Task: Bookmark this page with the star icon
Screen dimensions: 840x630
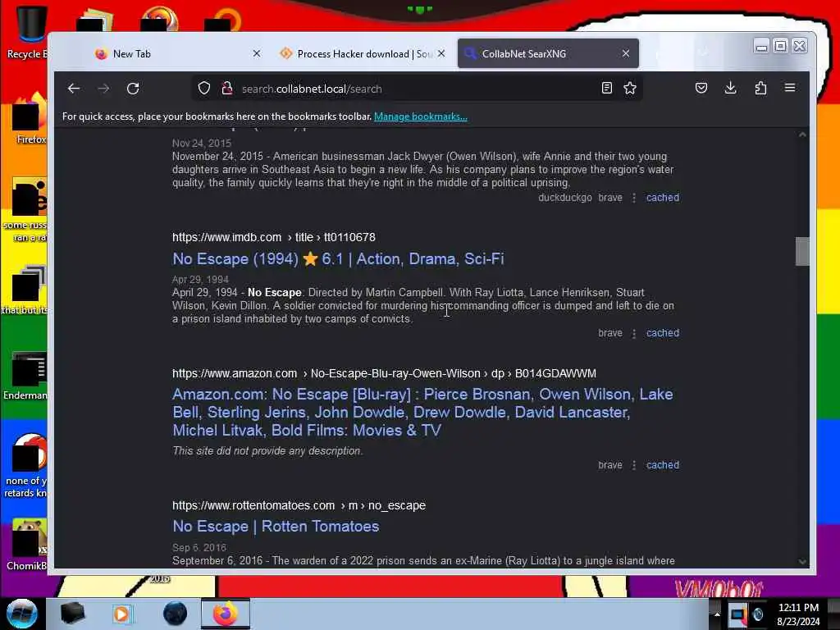Action: 630,88
